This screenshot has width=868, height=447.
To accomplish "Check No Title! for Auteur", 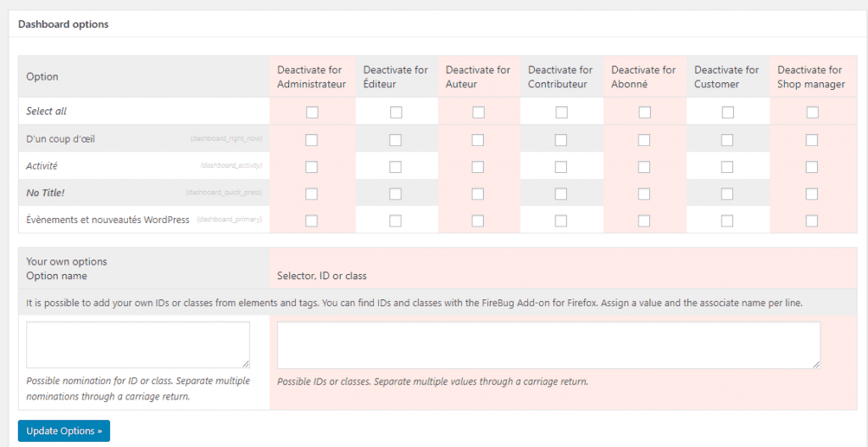I will click(x=478, y=194).
